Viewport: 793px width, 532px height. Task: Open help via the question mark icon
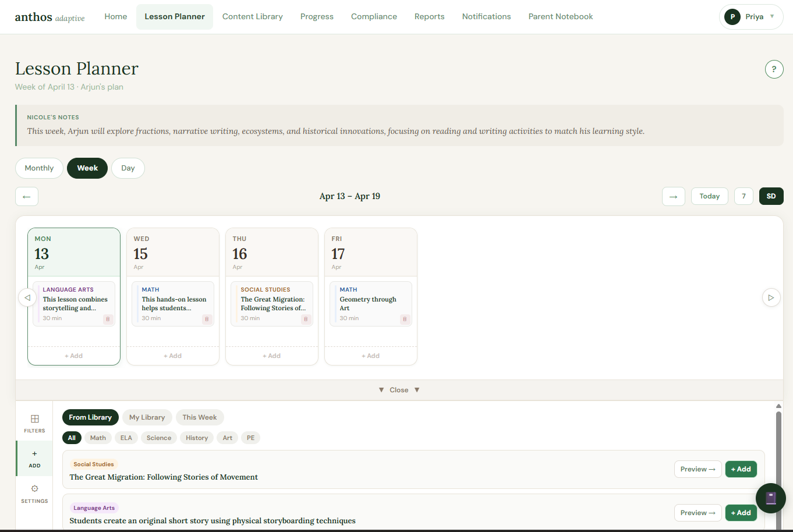coord(774,69)
